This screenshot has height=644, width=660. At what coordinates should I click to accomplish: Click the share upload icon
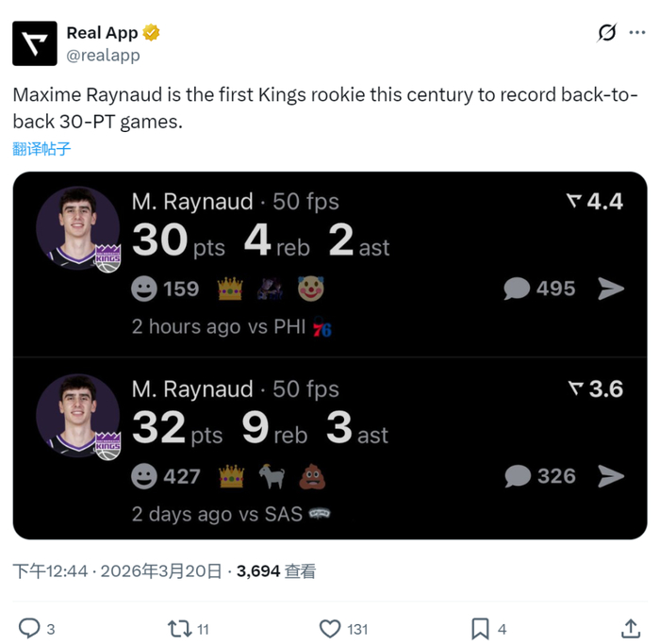click(631, 628)
